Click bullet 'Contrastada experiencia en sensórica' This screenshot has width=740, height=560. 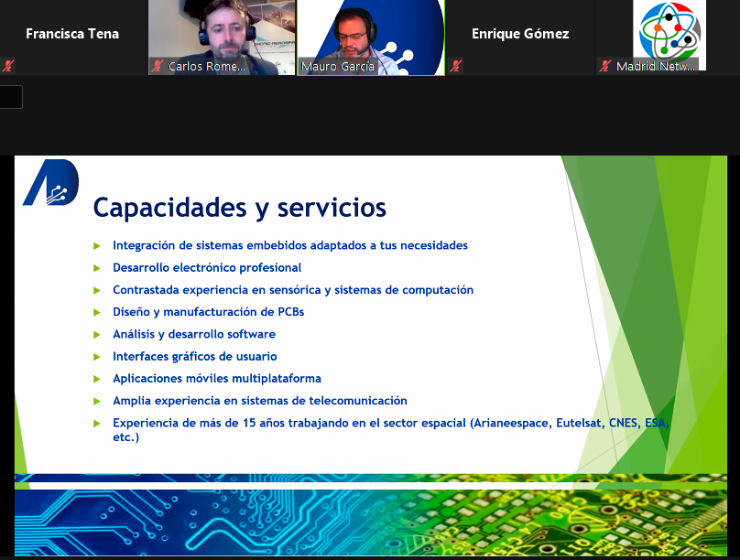tap(293, 290)
